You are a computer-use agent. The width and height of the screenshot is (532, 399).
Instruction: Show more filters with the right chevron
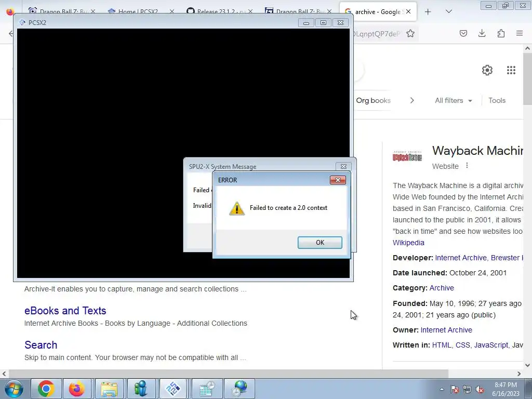pos(412,100)
